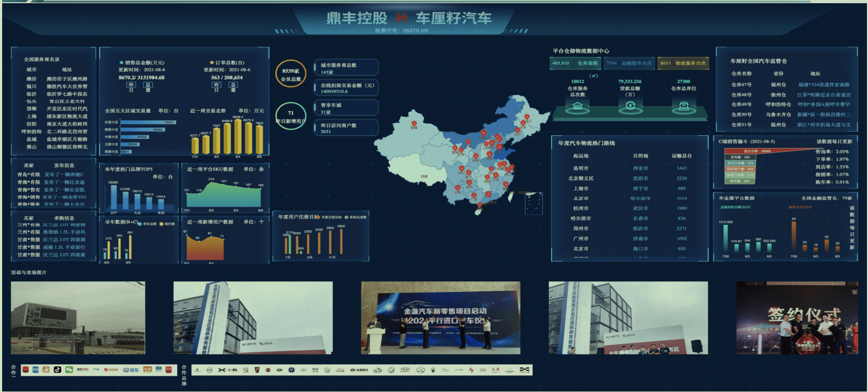Click the 小鹏 XPeng brand logo
This screenshot has width=868, height=392.
click(227, 370)
